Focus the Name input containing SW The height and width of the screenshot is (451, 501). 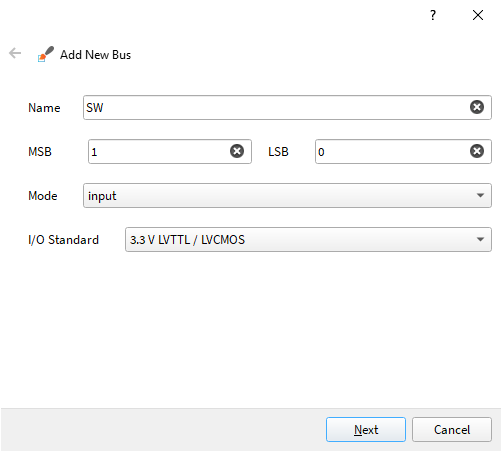point(287,107)
